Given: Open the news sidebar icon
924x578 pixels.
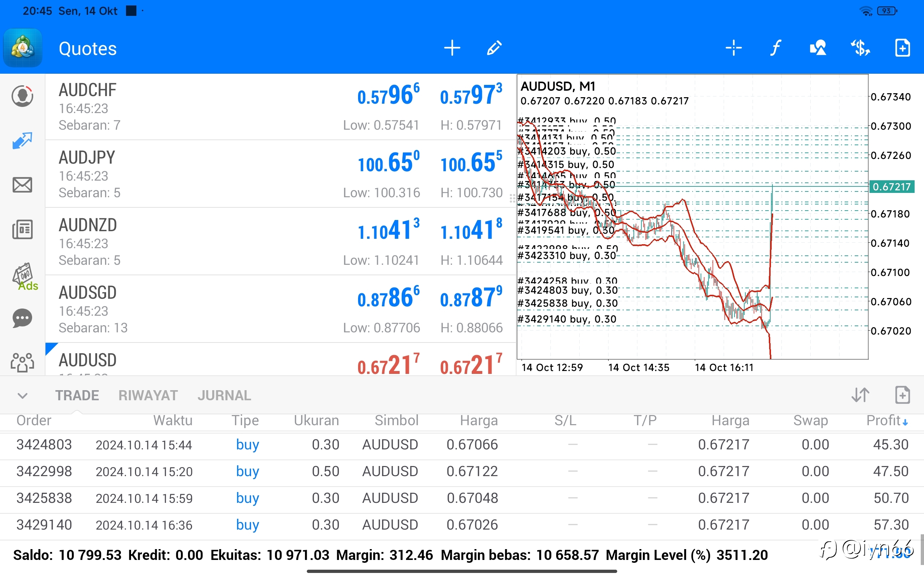Looking at the screenshot, I should click(x=22, y=229).
